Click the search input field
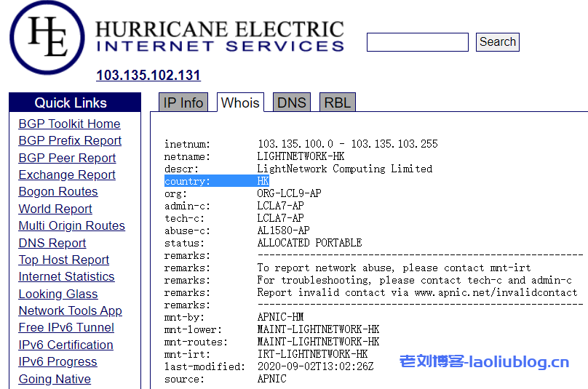Image resolution: width=588 pixels, height=389 pixels. [417, 42]
